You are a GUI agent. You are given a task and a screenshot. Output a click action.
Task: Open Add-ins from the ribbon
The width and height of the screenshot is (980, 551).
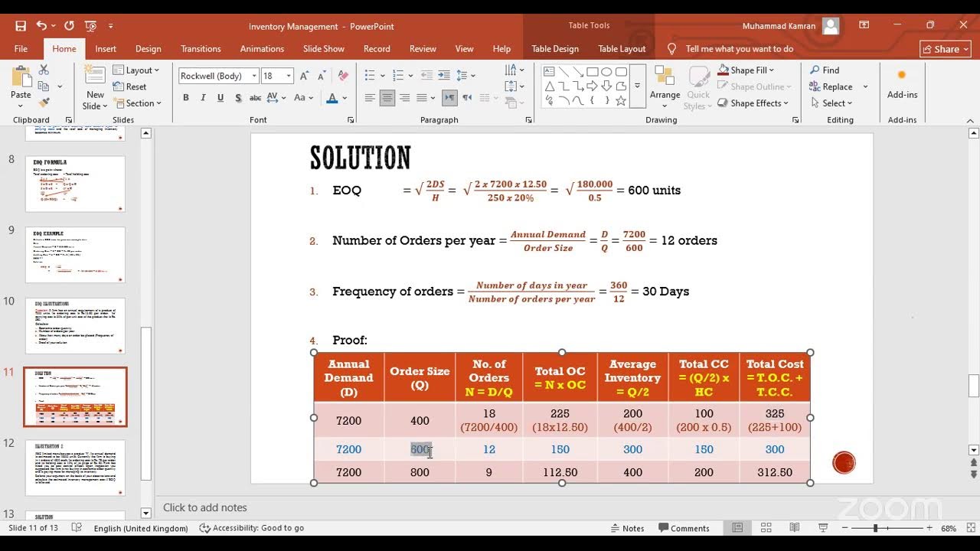(x=902, y=84)
